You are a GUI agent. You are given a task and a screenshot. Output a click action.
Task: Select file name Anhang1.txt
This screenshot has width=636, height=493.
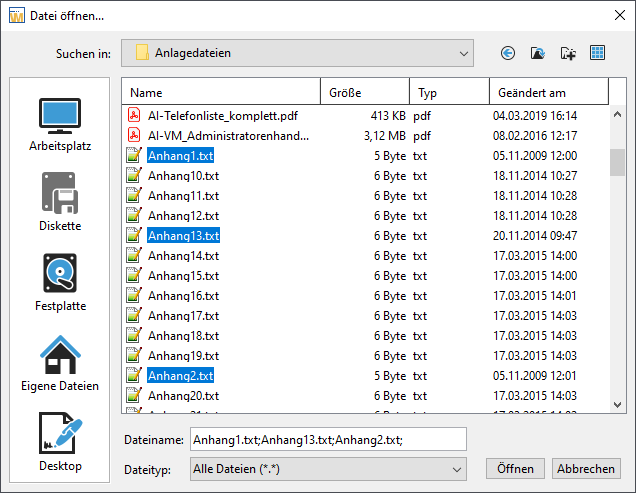tap(180, 155)
